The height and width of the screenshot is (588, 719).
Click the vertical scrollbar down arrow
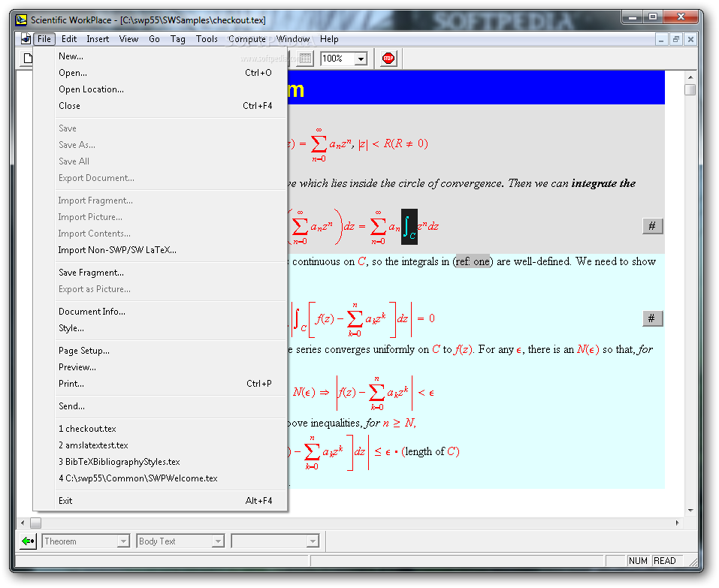(690, 511)
